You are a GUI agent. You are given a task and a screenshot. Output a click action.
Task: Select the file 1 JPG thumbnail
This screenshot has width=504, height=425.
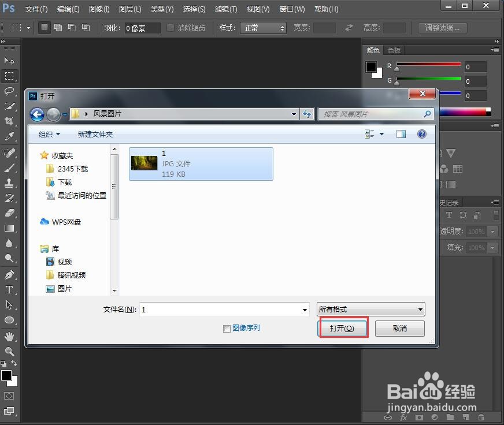[x=201, y=164]
